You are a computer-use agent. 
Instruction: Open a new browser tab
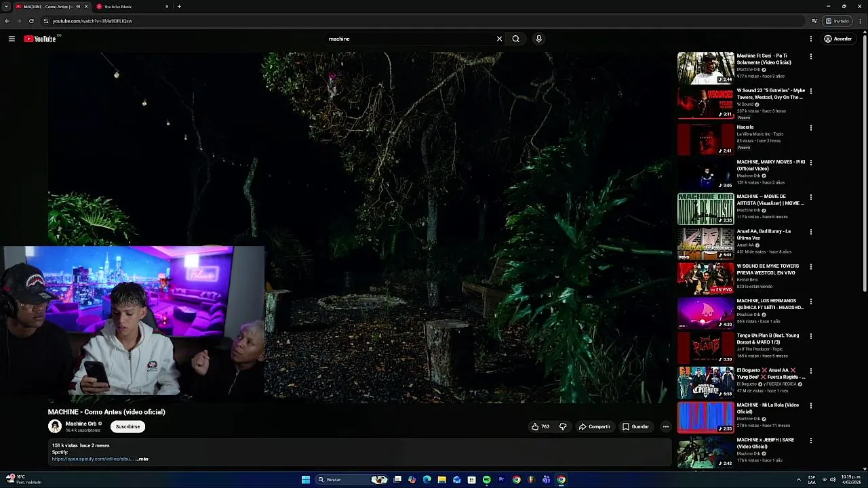pos(179,6)
